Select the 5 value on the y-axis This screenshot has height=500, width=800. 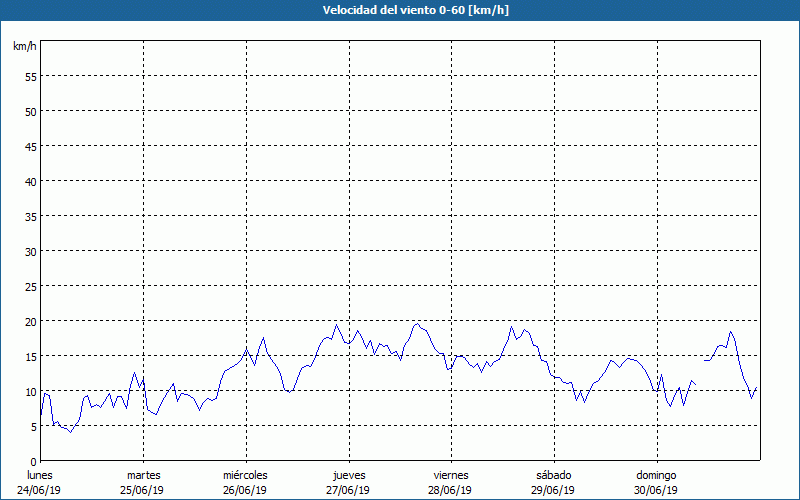pos(34,427)
